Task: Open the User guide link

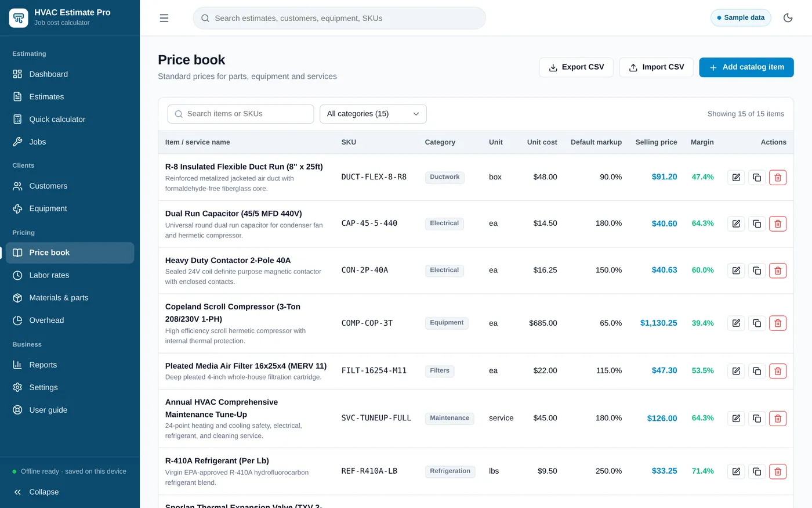Action: pos(70,410)
